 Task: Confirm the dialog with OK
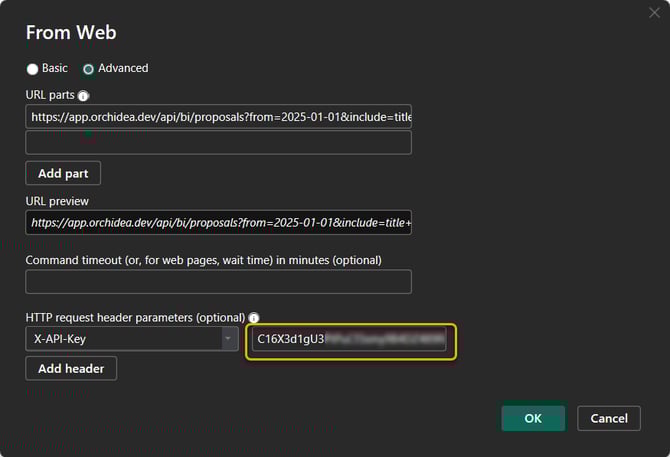pos(532,418)
